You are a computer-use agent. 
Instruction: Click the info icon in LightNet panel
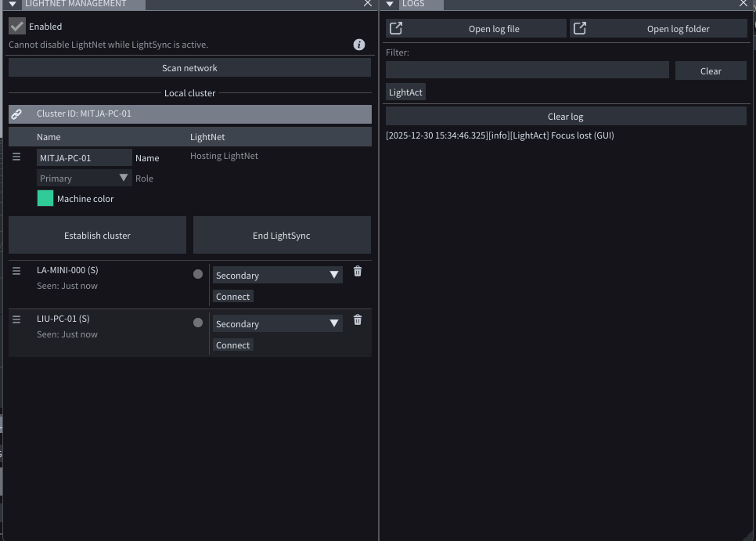tap(359, 45)
